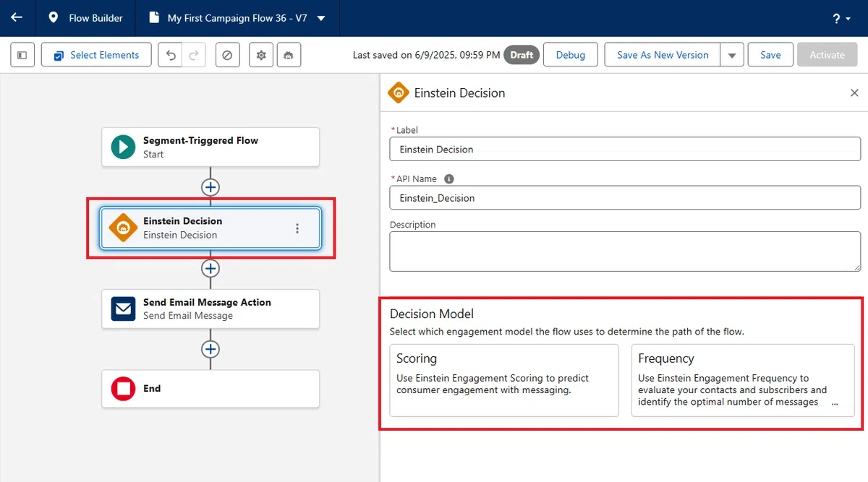Image resolution: width=868 pixels, height=482 pixels.
Task: Click the Debug button
Action: click(x=570, y=55)
